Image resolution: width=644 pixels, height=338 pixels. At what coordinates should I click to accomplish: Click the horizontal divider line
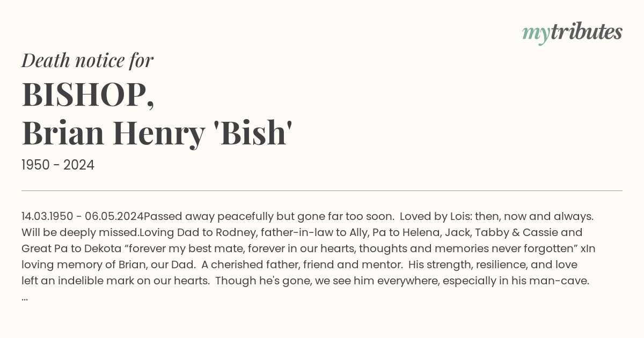tap(322, 190)
